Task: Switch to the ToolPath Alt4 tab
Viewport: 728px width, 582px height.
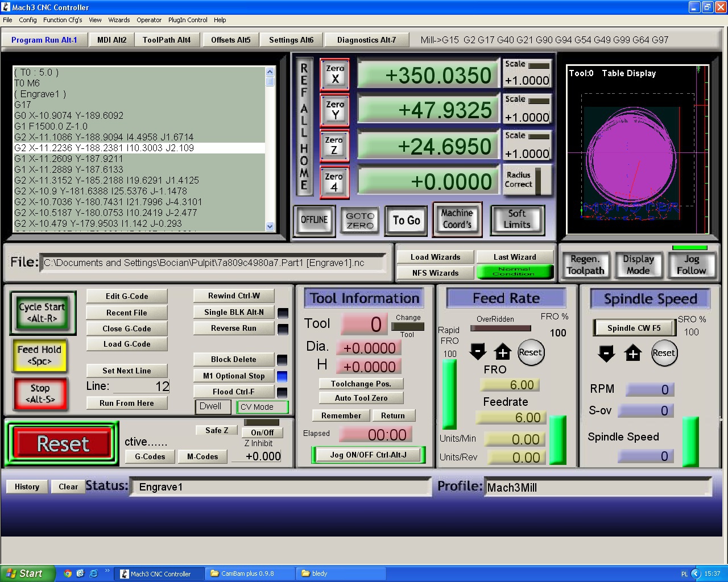Action: tap(167, 40)
